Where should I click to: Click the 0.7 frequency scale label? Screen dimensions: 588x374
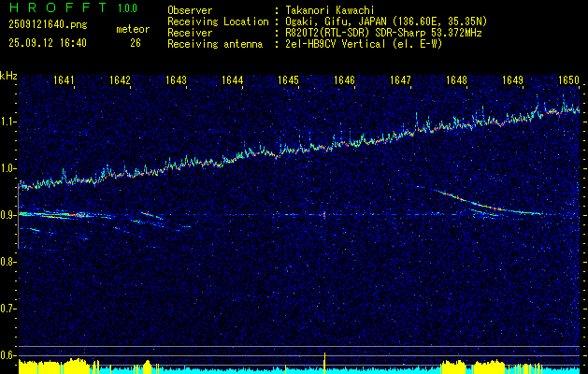[8, 308]
